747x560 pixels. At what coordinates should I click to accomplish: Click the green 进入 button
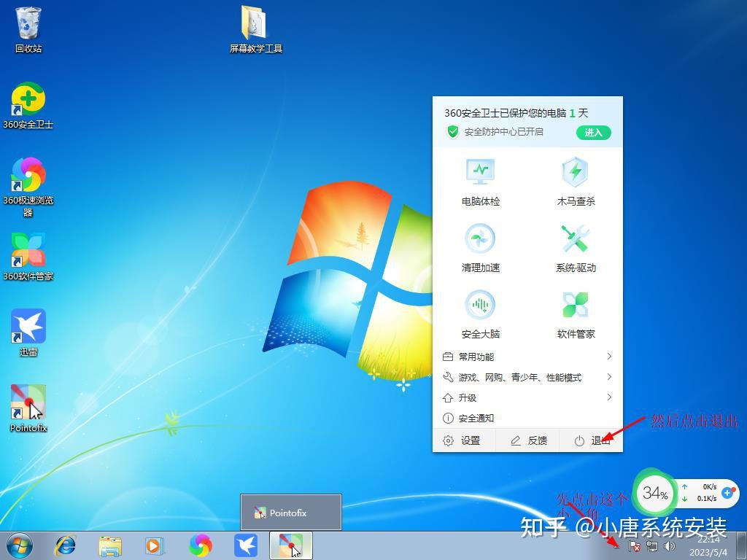(x=593, y=133)
